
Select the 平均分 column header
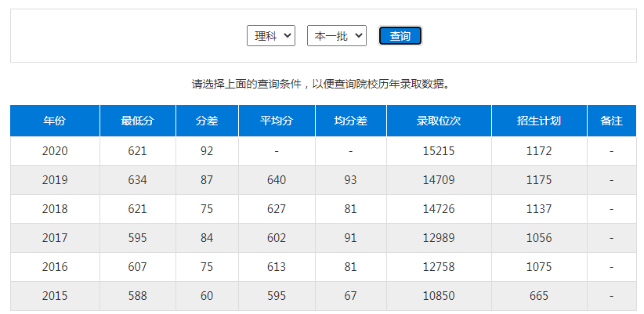(277, 121)
